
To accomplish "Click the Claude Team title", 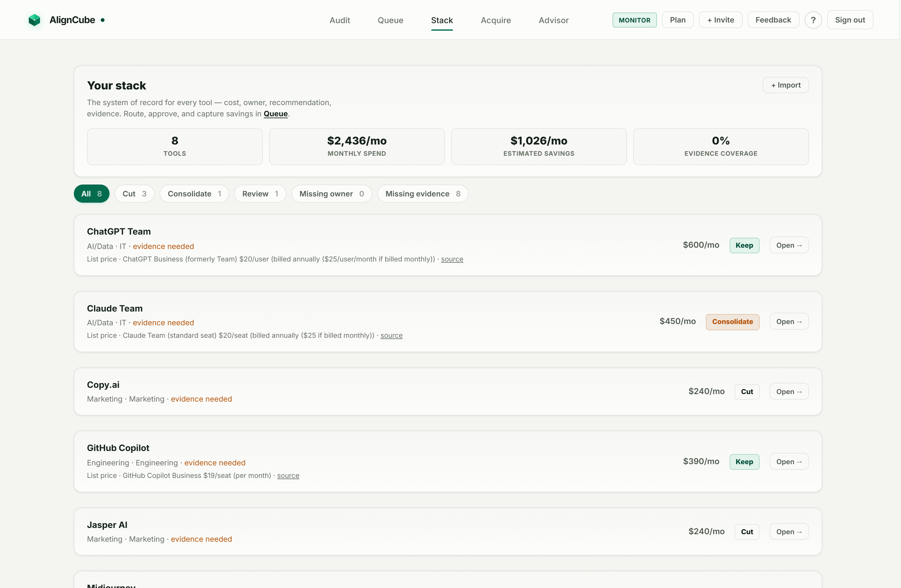I will (x=115, y=308).
